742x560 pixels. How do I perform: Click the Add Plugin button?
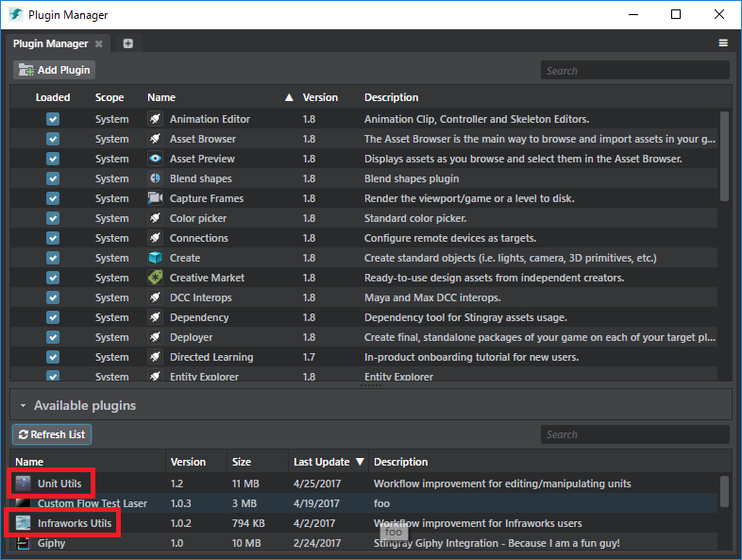point(55,70)
